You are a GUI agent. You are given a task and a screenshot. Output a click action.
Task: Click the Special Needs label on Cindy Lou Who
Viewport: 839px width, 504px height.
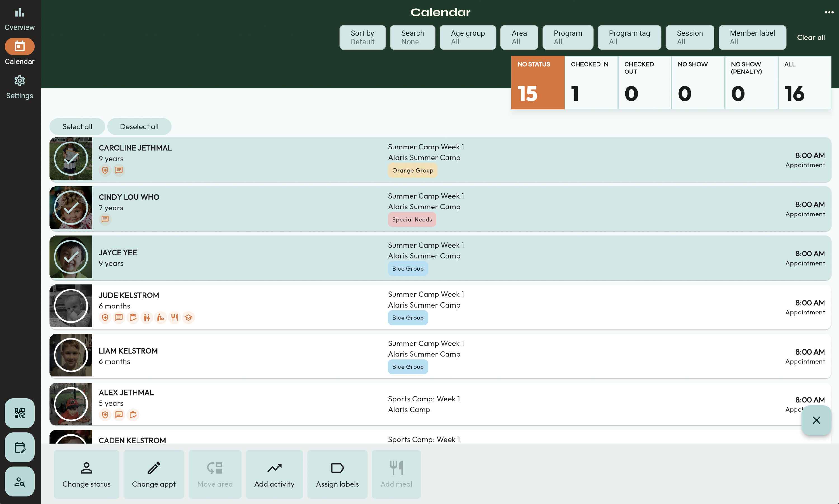tap(412, 220)
